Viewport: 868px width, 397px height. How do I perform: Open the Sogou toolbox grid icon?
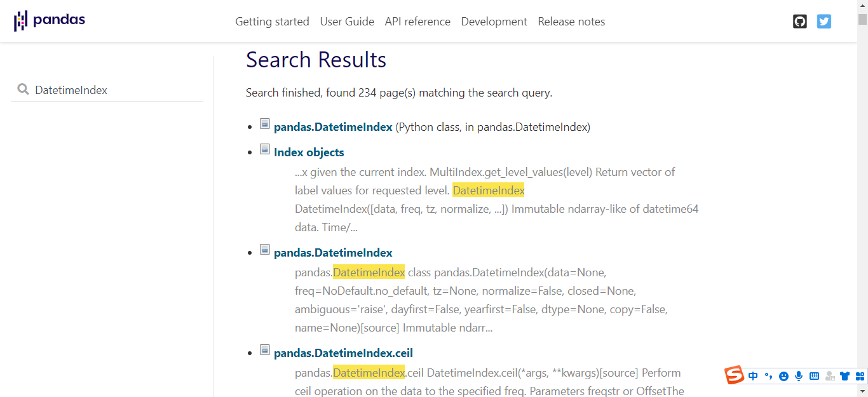coord(860,375)
